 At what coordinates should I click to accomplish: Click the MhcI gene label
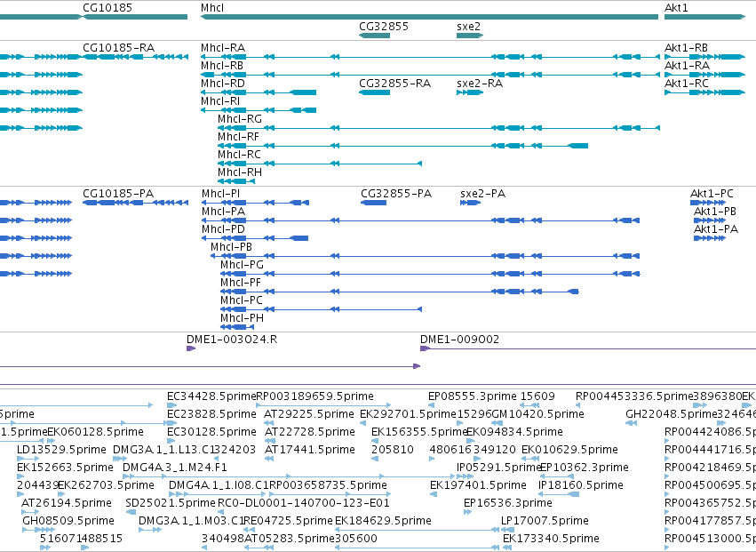(212, 8)
